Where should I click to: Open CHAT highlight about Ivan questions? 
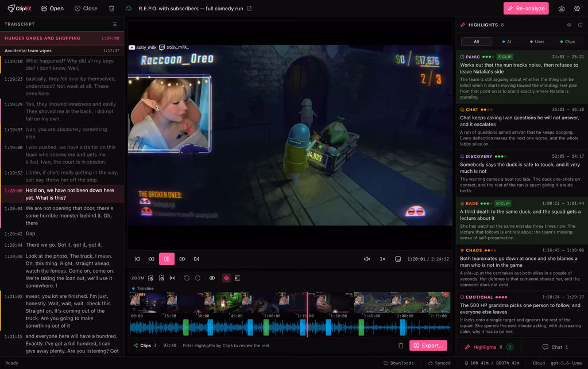coord(522,127)
